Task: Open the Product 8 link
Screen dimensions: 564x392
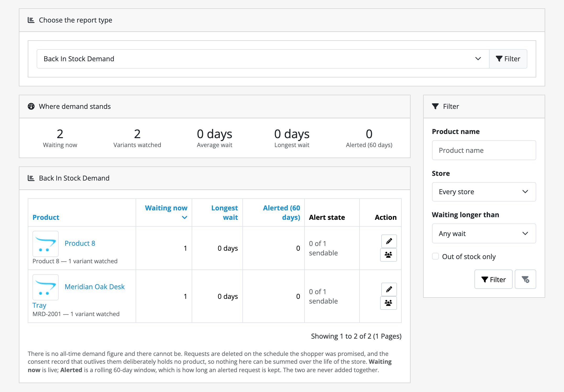Action: coord(80,243)
